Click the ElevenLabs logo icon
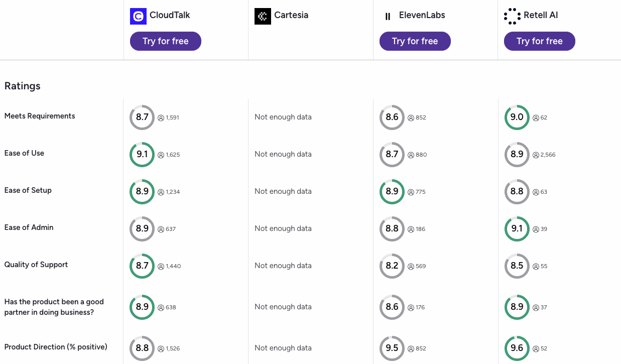Screen dimensions: 621x364 (388, 16)
